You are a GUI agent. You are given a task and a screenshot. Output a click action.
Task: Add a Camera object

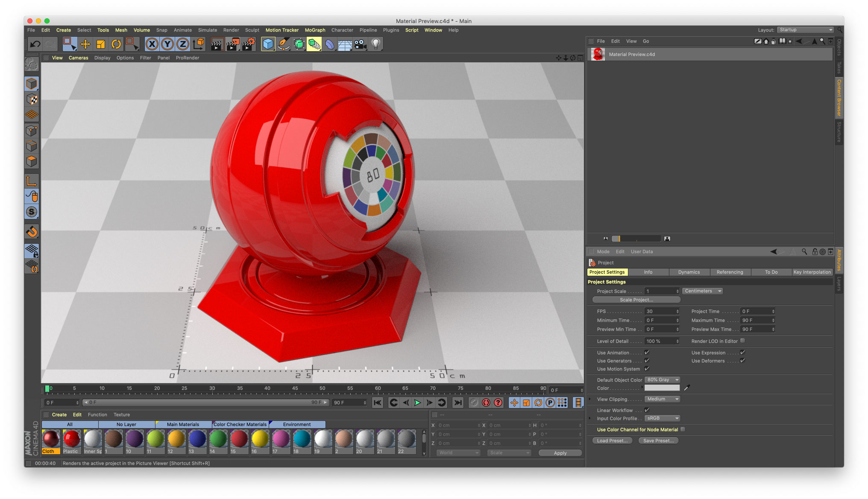(x=360, y=44)
